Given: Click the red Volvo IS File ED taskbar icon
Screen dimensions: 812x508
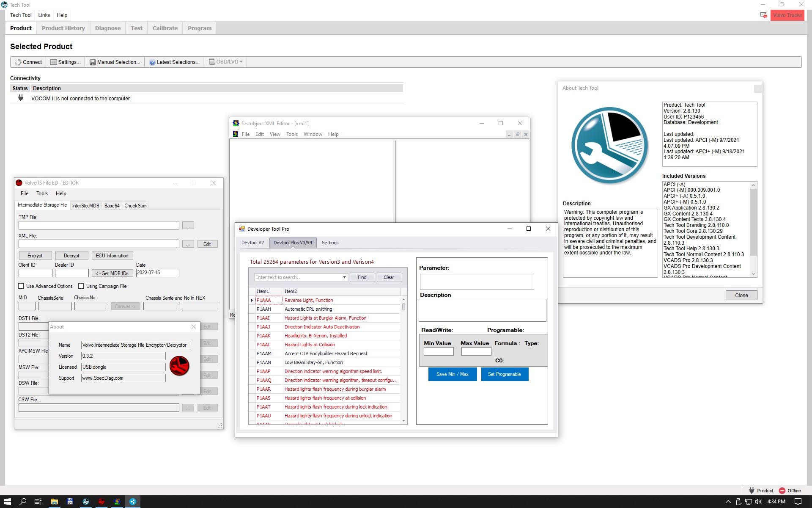Looking at the screenshot, I should (101, 502).
